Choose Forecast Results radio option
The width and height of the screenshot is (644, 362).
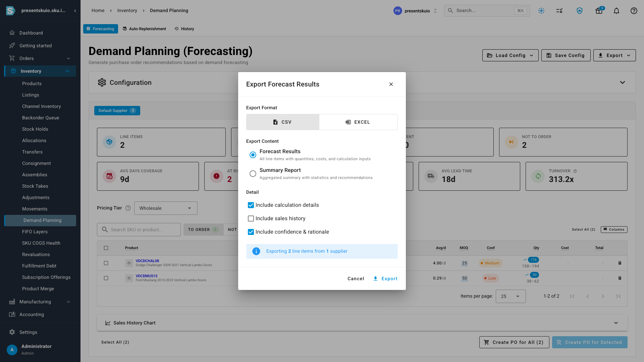tap(253, 155)
